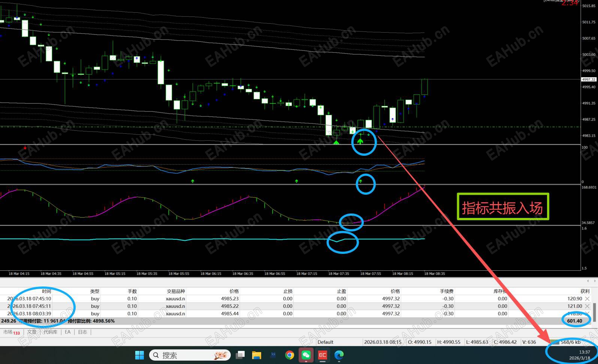Sort orders by the 交易品种 column header

click(176, 291)
